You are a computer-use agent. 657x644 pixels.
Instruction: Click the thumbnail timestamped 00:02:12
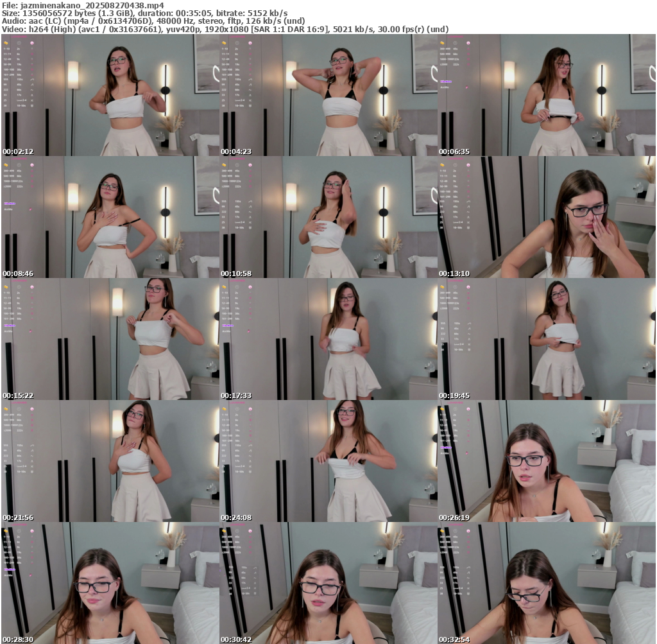coord(110,95)
